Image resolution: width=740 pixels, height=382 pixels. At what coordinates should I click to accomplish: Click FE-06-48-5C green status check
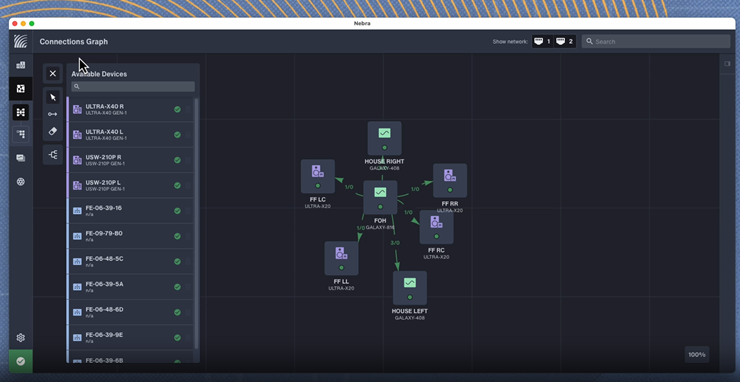point(177,262)
